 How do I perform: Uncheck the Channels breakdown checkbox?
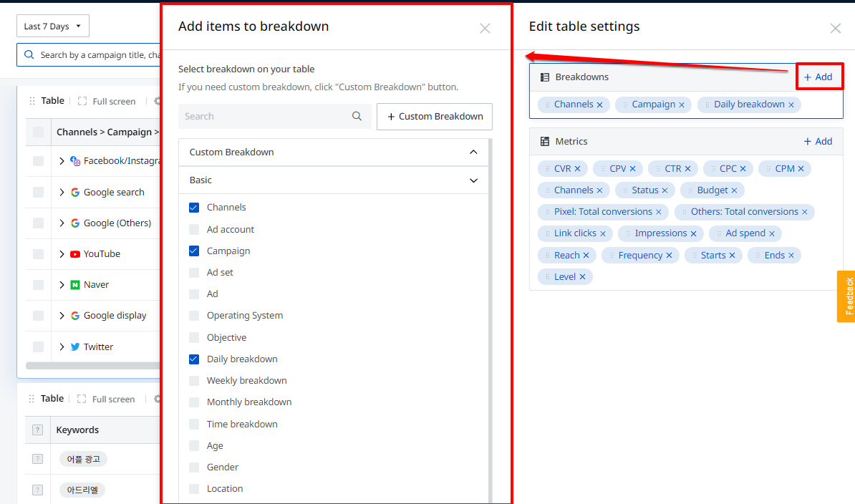pos(194,208)
